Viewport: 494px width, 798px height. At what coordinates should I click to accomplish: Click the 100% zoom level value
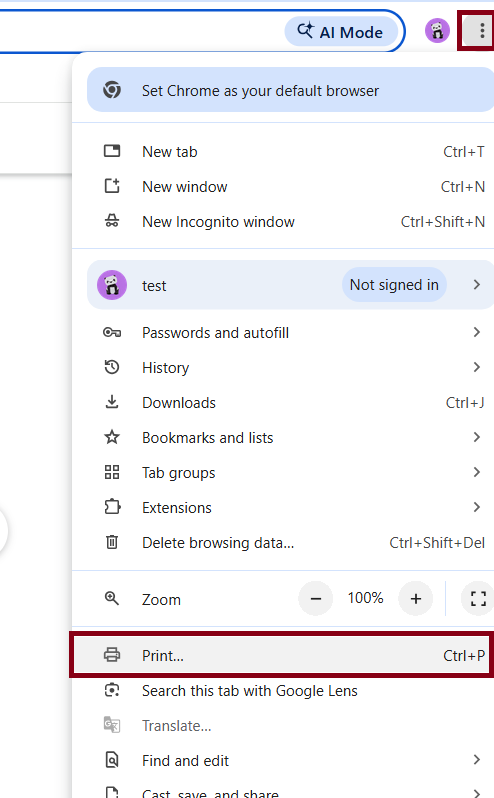tap(365, 598)
